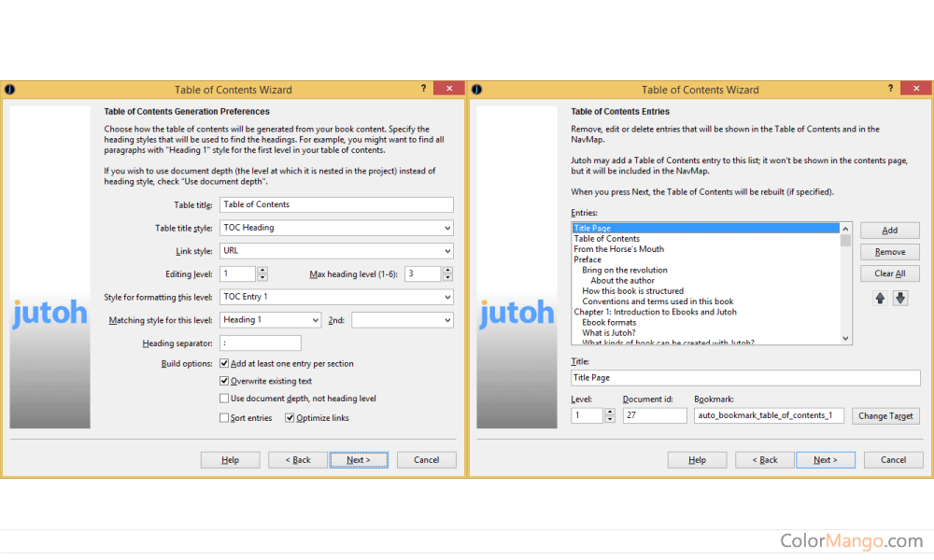Click Jutoh app icon in Entries wizard title bar
This screenshot has height=560, width=934.
pos(477,90)
